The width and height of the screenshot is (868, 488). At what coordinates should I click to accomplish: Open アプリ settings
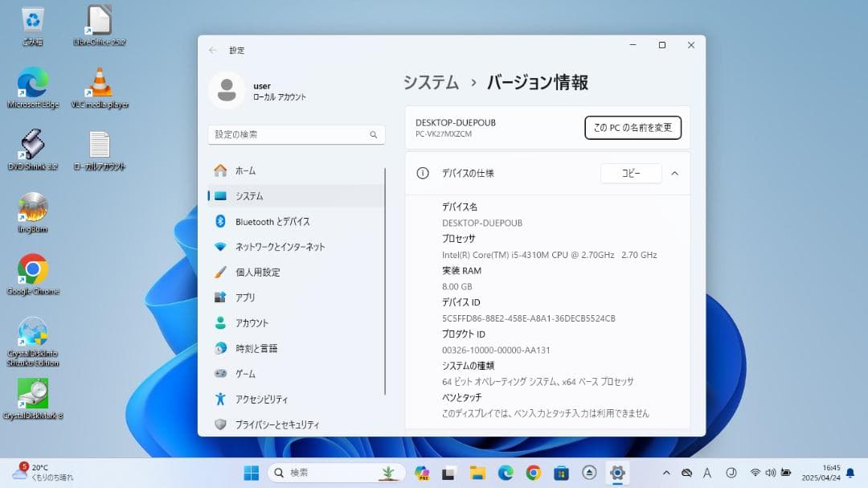pos(296,297)
